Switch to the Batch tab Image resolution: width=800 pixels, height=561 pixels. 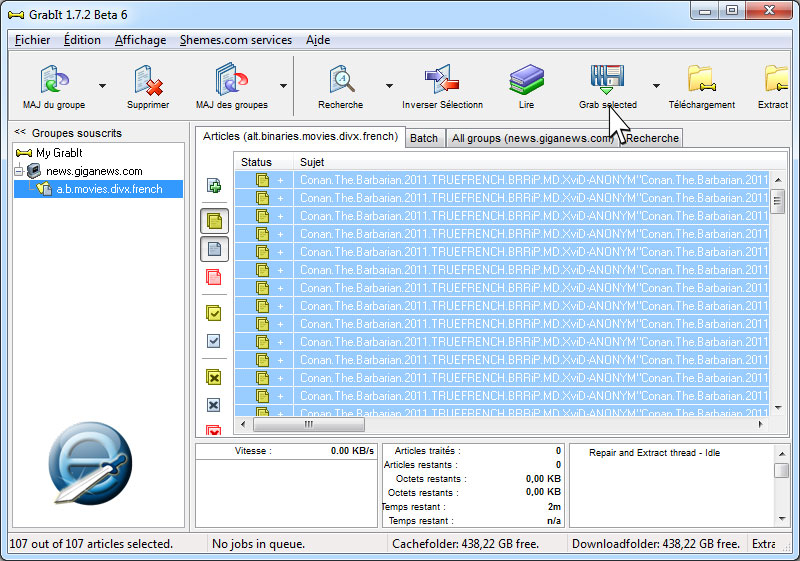coord(424,138)
